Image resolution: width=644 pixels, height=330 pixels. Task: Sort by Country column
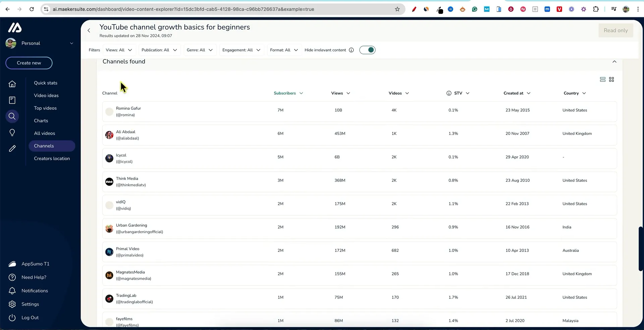(x=575, y=93)
